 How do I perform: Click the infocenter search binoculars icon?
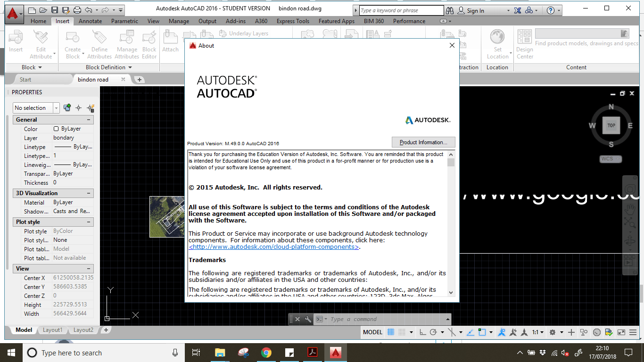[449, 10]
